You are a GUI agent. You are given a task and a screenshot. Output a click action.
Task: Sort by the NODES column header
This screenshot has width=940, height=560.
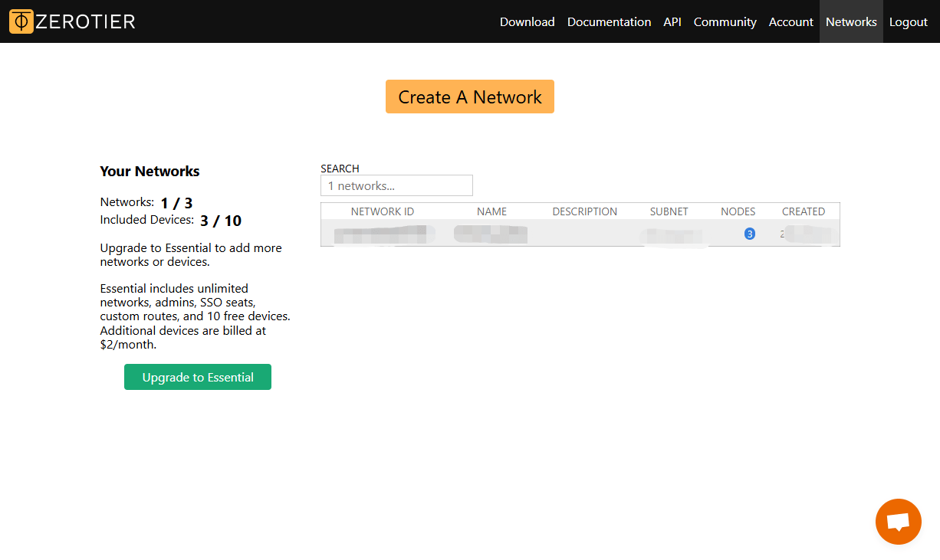(738, 211)
